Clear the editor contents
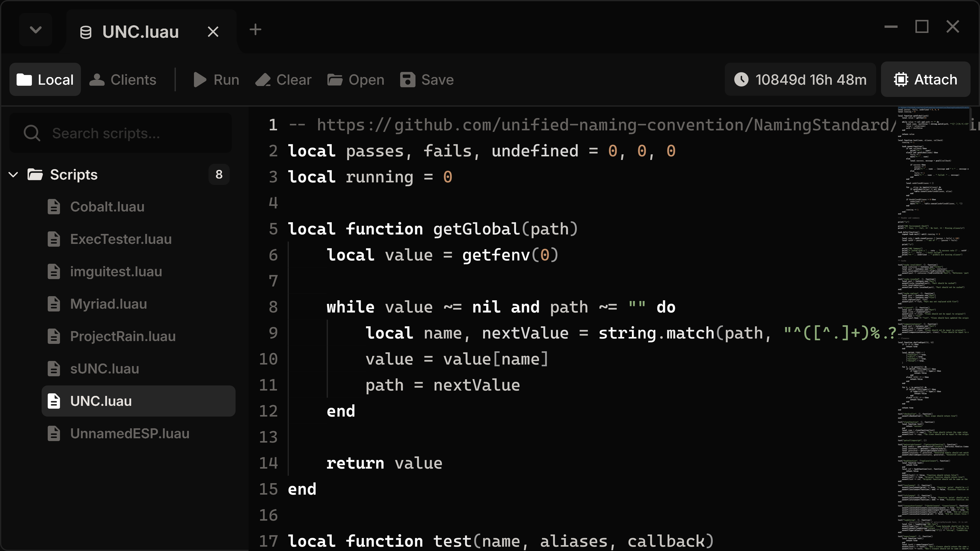Viewport: 980px width, 551px height. [x=283, y=80]
